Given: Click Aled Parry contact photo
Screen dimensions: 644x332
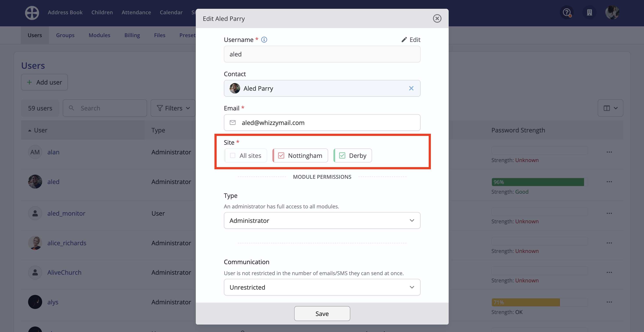Looking at the screenshot, I should coord(234,88).
